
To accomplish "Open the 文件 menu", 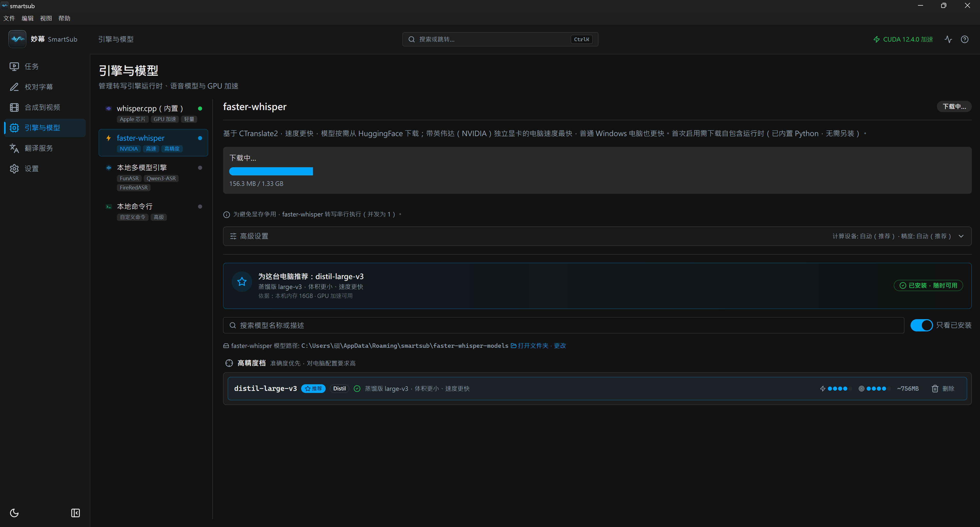I will pos(9,18).
